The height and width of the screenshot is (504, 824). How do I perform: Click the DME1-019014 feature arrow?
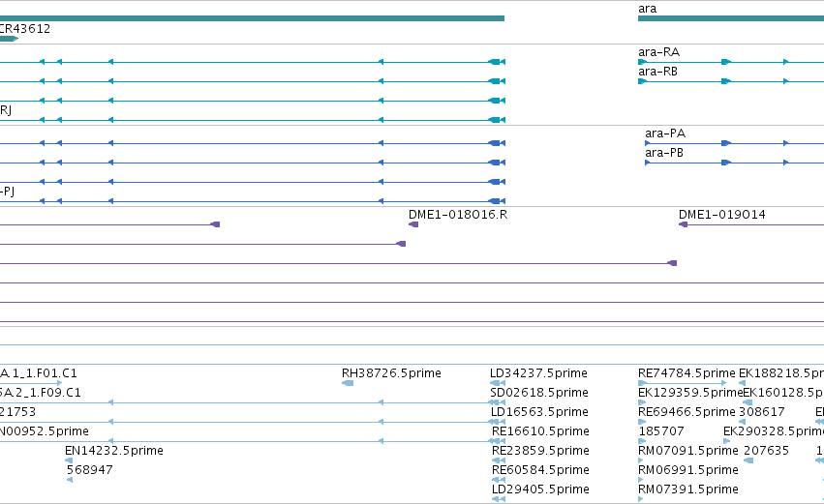684,224
